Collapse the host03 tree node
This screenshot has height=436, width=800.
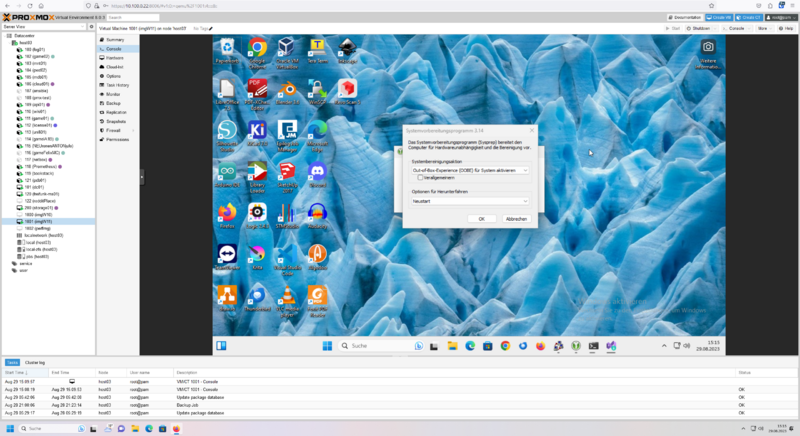9,43
